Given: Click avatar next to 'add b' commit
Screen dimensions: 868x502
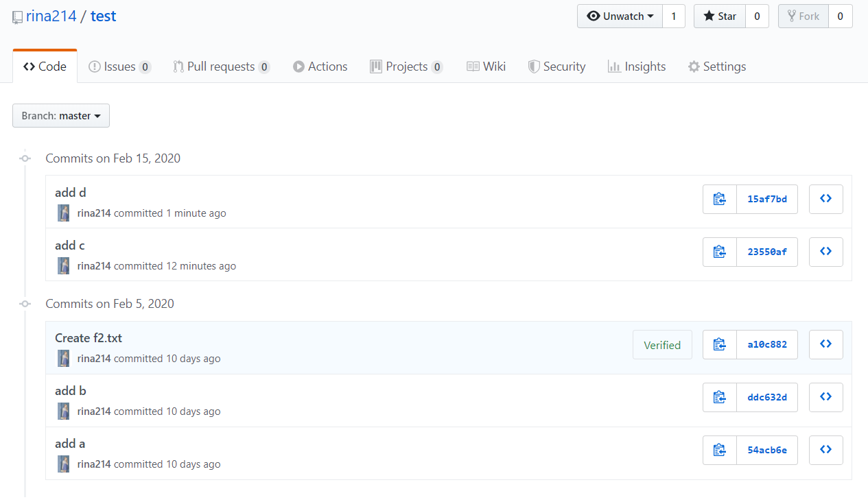Looking at the screenshot, I should point(64,411).
